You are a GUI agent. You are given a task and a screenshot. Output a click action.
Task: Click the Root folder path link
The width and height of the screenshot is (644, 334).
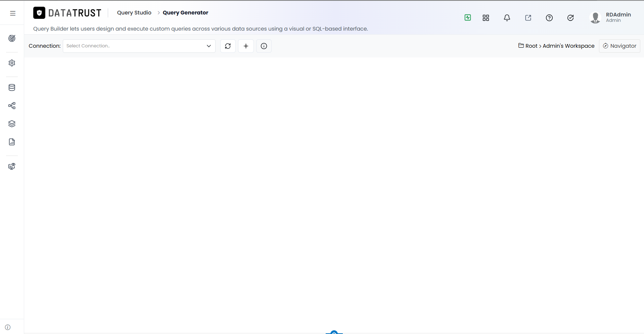(532, 46)
